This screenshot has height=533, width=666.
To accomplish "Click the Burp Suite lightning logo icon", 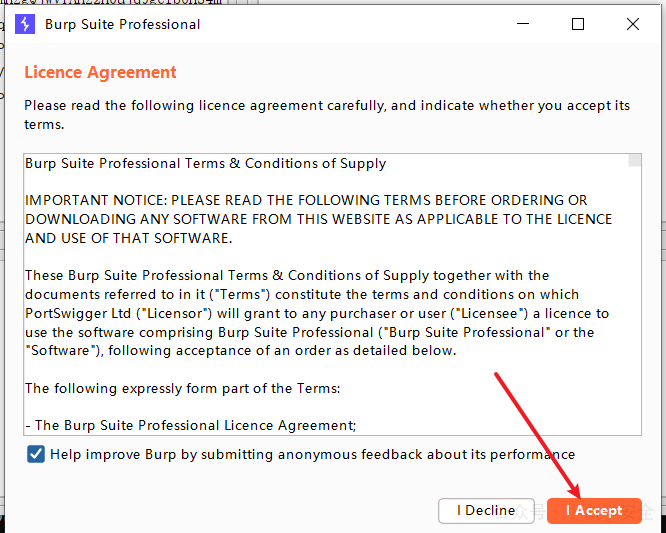I will point(25,24).
